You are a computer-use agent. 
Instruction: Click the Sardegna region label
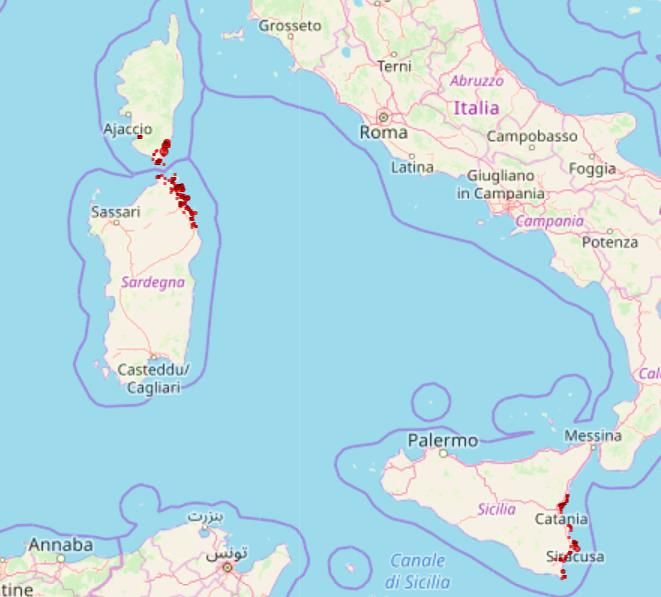tap(153, 282)
